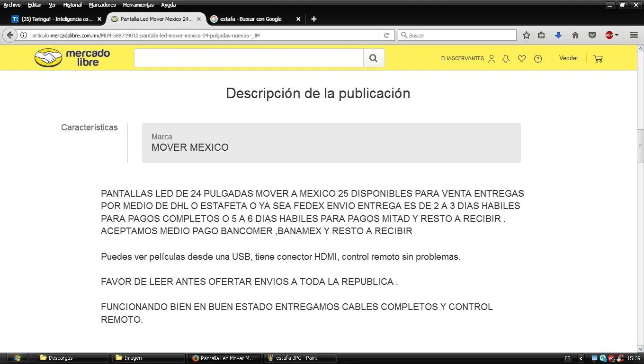Switch to estafa.JPG - Paint in taskbar
This screenshot has width=644, height=364.
(x=300, y=358)
